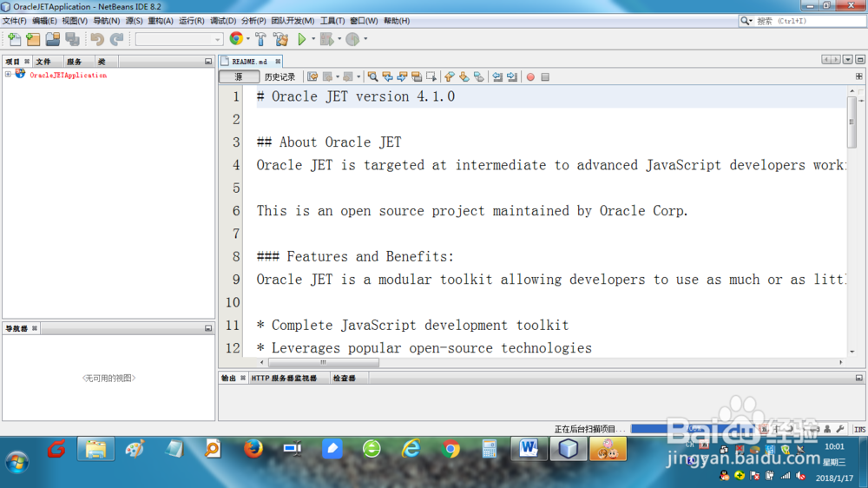Viewport: 868px width, 488px height.
Task: Click the Chrome browser selection icon
Action: tap(236, 38)
